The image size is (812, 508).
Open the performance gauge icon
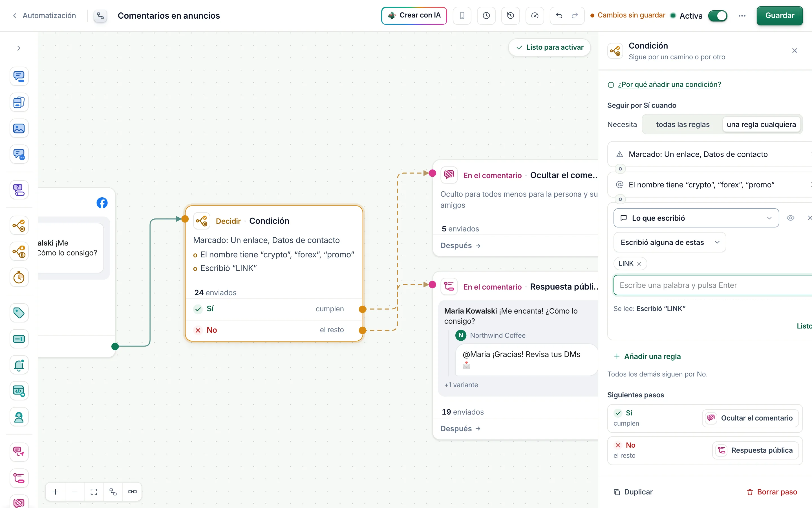pos(535,16)
